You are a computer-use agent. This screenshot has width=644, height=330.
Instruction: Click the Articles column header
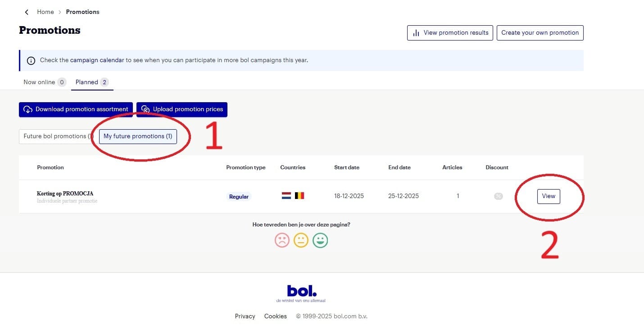452,167
